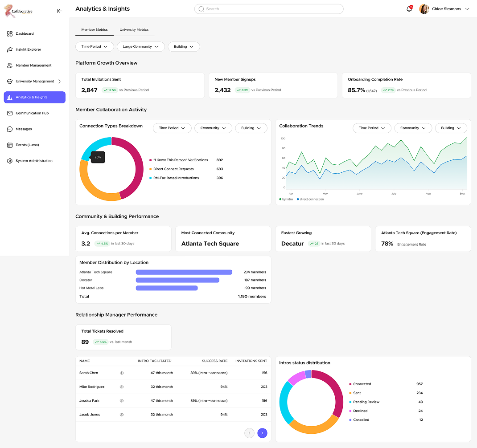Screen dimensions: 477x448
Task: View Jacob Jones details with eye icon
Action: (122, 415)
